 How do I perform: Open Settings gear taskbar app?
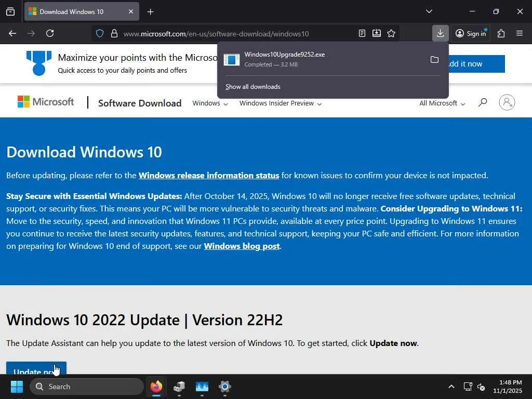(x=224, y=387)
